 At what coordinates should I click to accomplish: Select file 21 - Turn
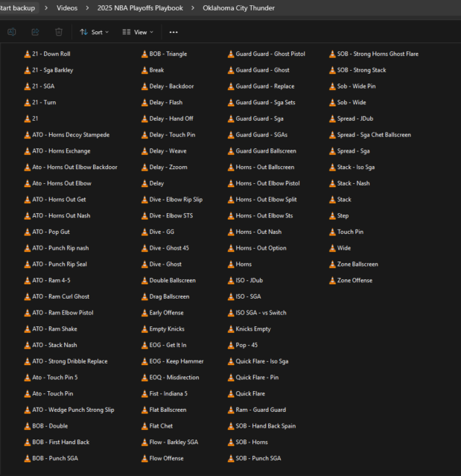pos(40,102)
